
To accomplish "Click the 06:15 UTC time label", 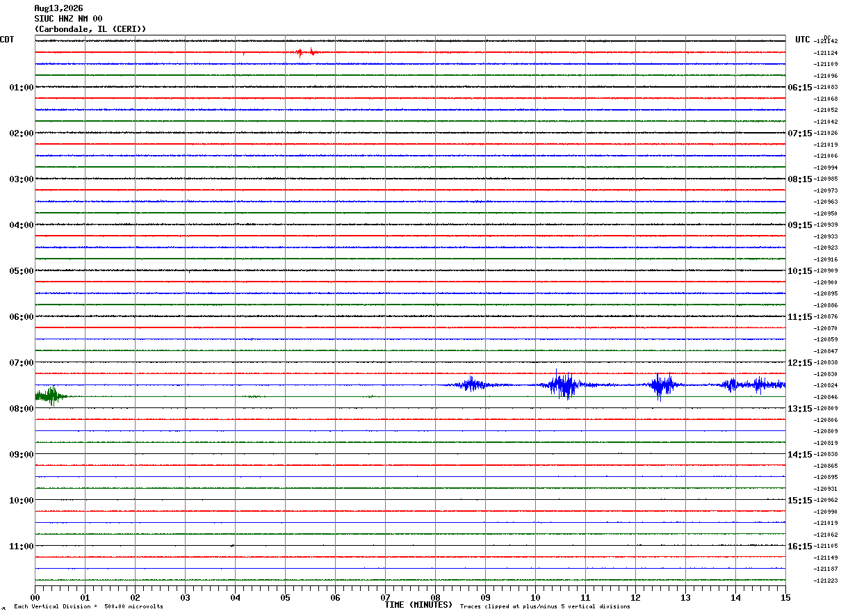I will pyautogui.click(x=799, y=88).
